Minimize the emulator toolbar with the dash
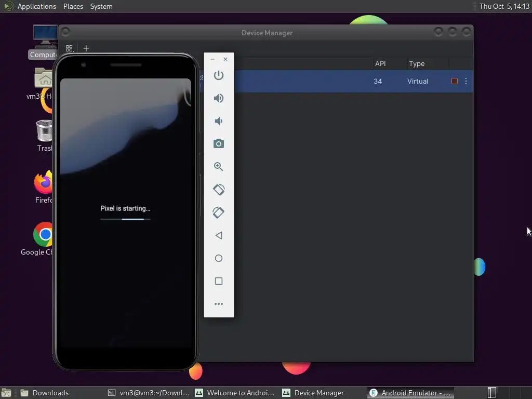Screen dimensions: 532x399 212,59
